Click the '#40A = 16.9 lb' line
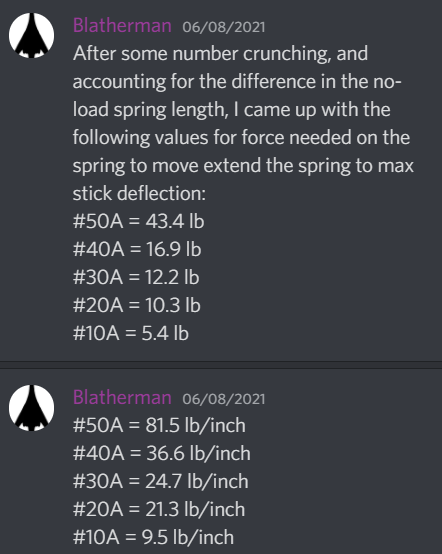 137,249
